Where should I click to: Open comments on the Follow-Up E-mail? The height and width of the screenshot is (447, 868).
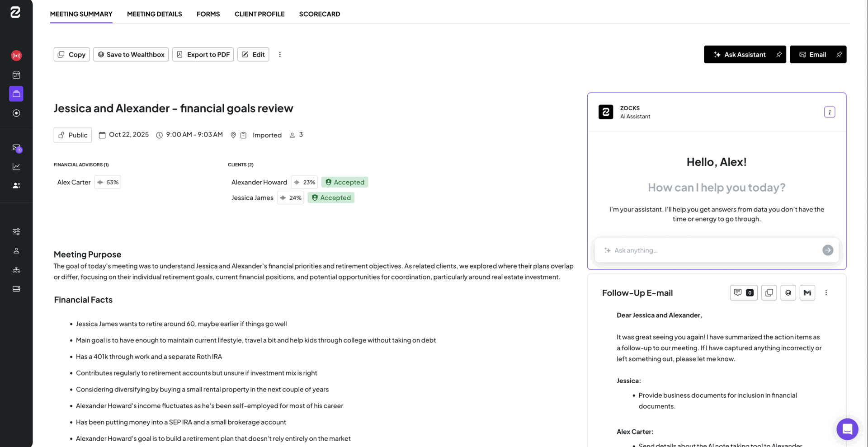[744, 292]
